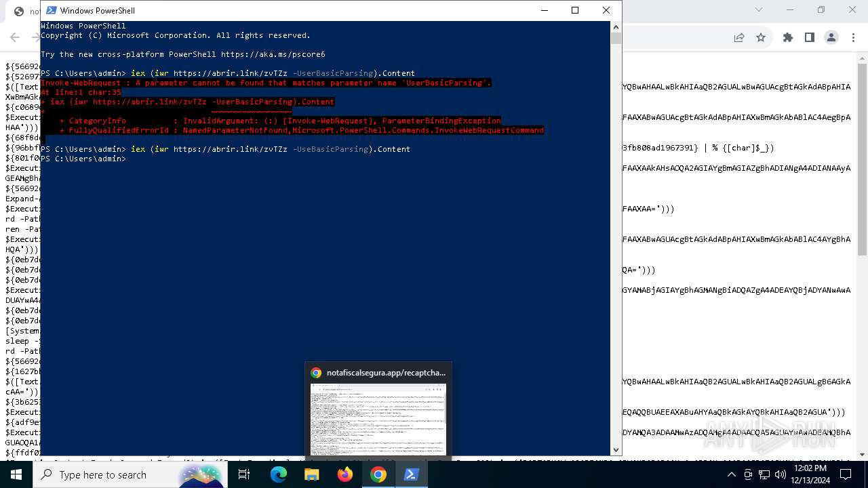Open notafiscalsegura.app taskbar preview thumbnail
868x488 pixels.
point(378,420)
